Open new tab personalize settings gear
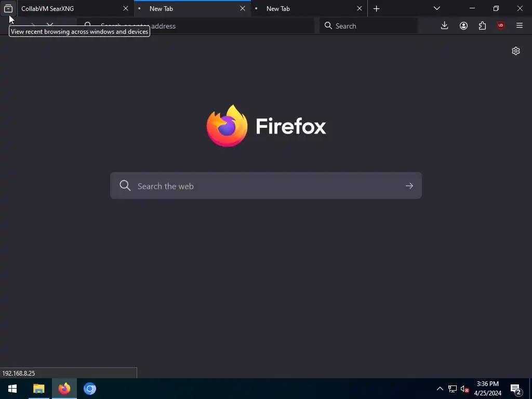The height and width of the screenshot is (399, 532). [516, 51]
